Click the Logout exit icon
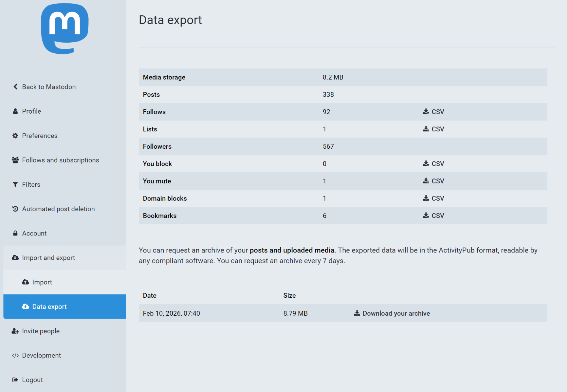 pyautogui.click(x=15, y=380)
